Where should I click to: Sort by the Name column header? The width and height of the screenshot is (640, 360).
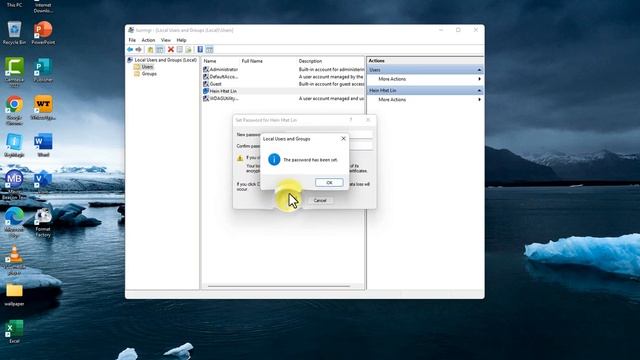[210, 61]
